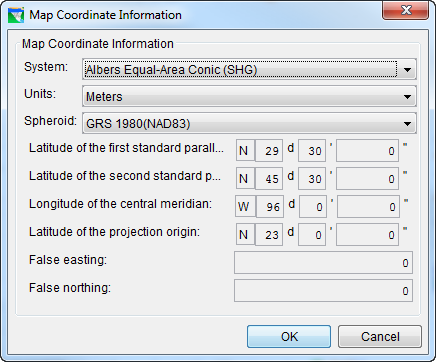Click the projection origin minutes field
Image resolution: width=436 pixels, height=362 pixels.
[312, 234]
